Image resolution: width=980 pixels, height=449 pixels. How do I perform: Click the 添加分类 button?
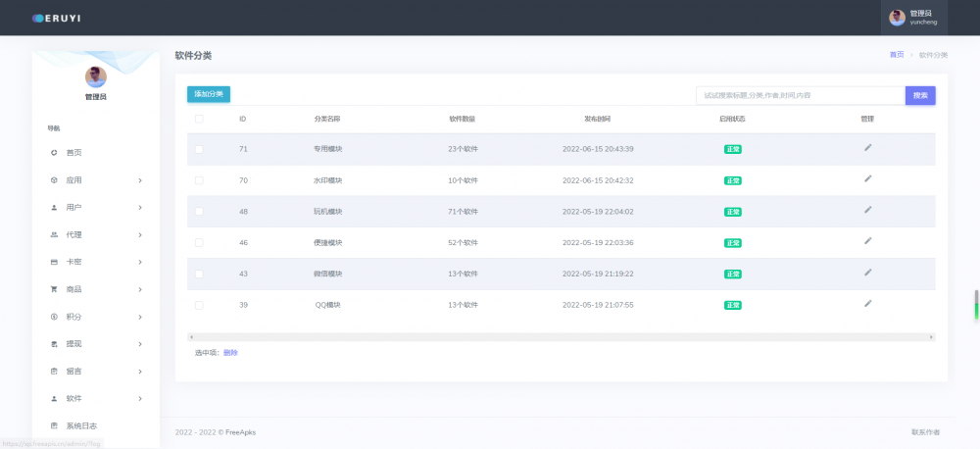pos(209,94)
